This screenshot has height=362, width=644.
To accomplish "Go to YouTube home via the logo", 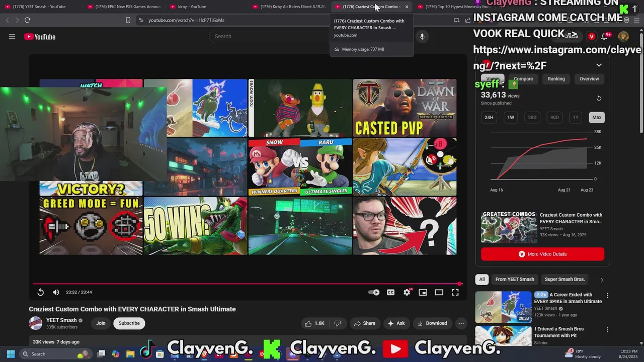I will point(40,37).
